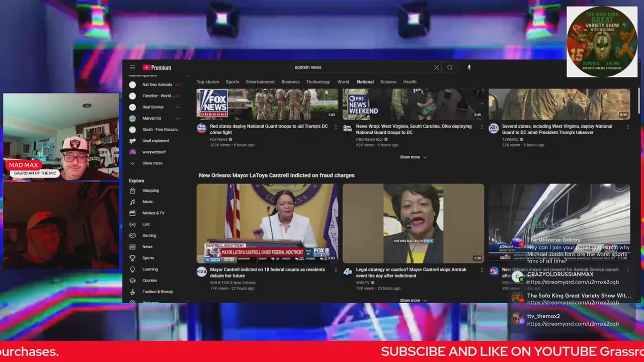Open WWLTV channel avatar
The height and width of the screenshot is (362, 644).
point(348,271)
